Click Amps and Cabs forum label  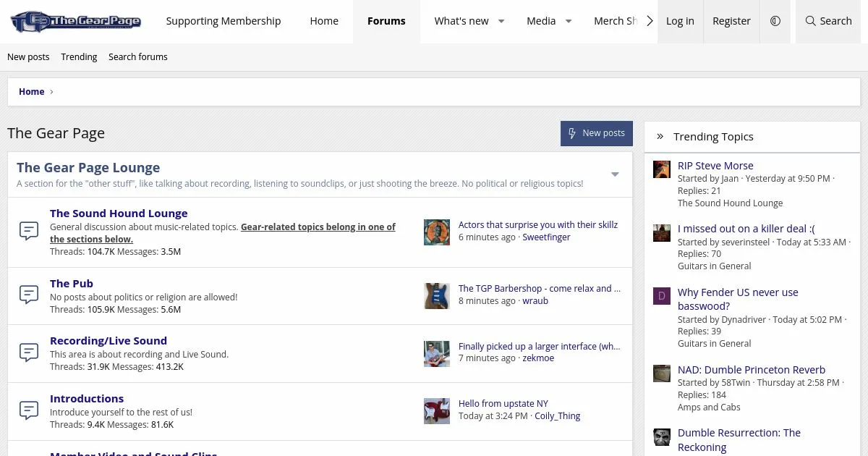(x=709, y=408)
